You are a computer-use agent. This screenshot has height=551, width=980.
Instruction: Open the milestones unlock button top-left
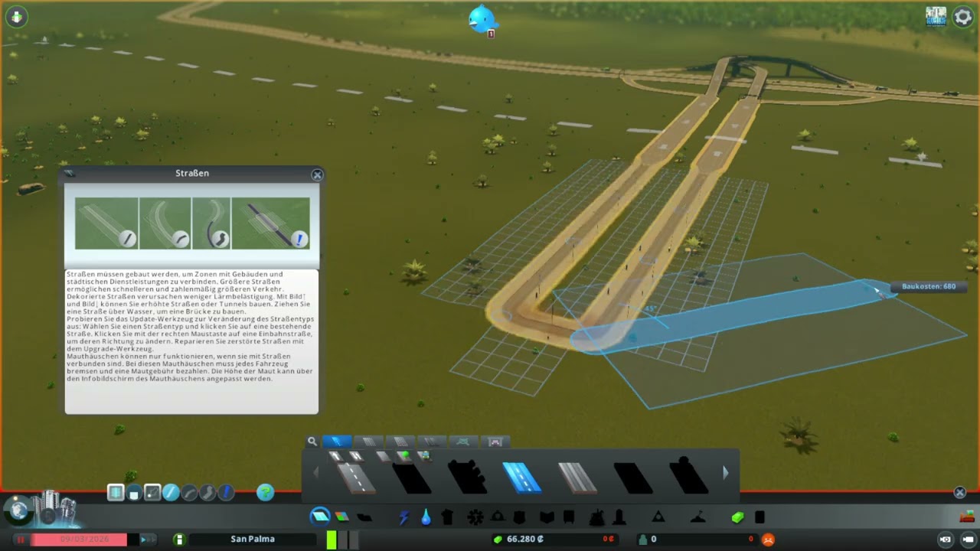tap(16, 17)
